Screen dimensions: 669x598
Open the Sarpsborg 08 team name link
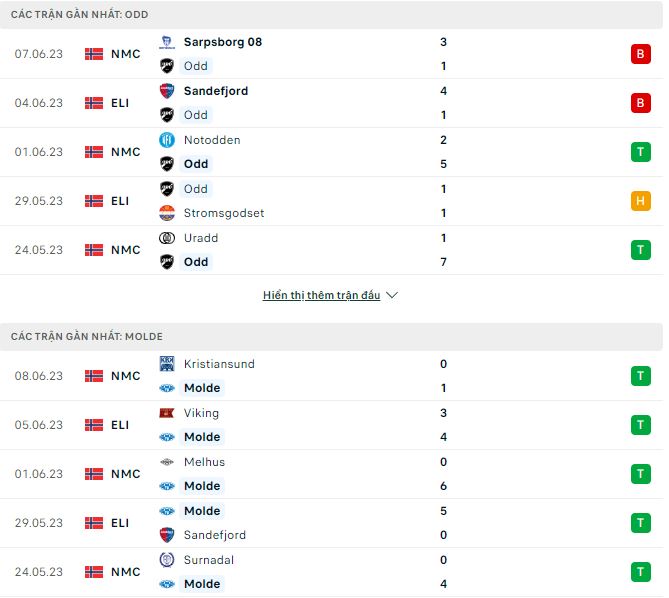click(x=222, y=42)
